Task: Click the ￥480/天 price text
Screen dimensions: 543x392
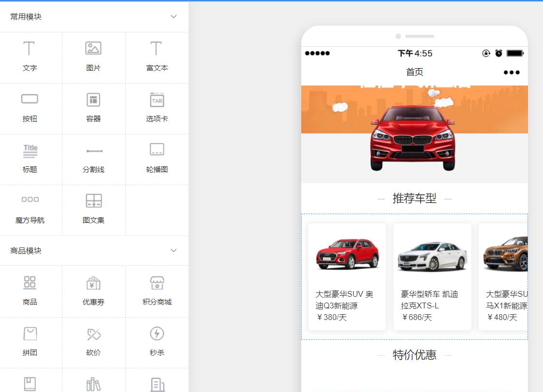Action: pos(502,317)
